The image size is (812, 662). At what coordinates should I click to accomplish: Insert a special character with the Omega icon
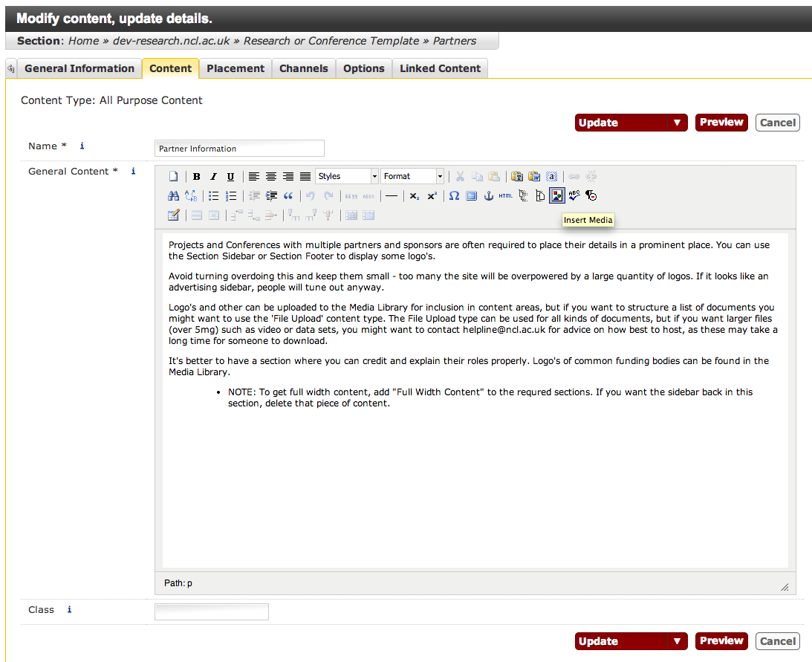click(x=454, y=196)
